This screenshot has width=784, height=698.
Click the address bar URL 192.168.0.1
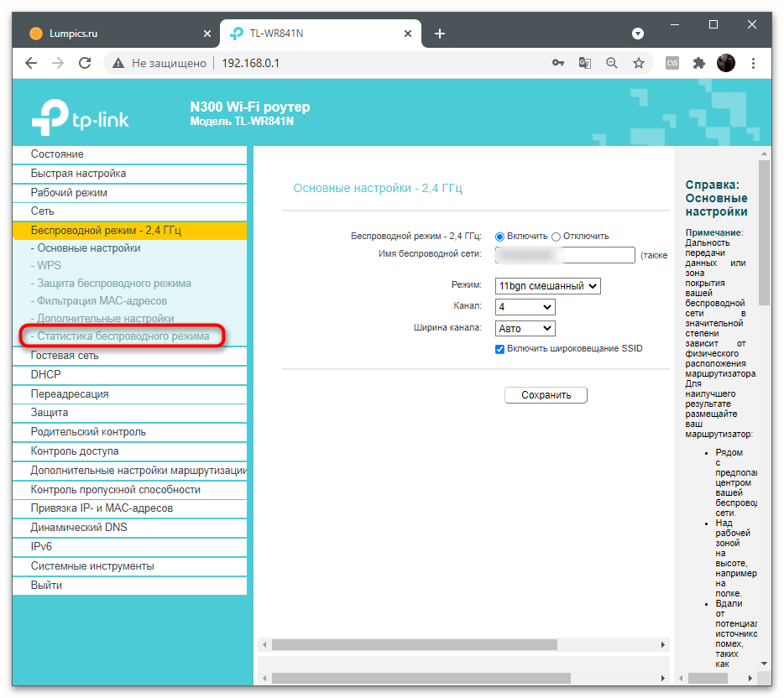point(250,64)
